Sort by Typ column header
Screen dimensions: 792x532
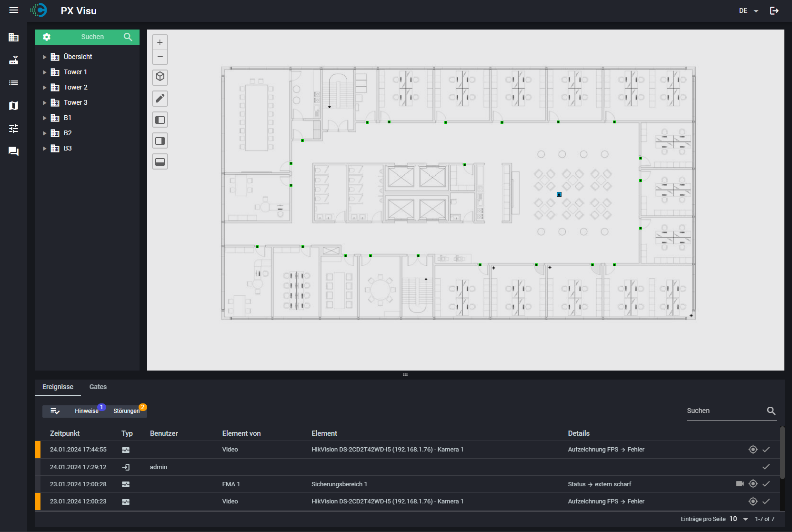click(127, 433)
